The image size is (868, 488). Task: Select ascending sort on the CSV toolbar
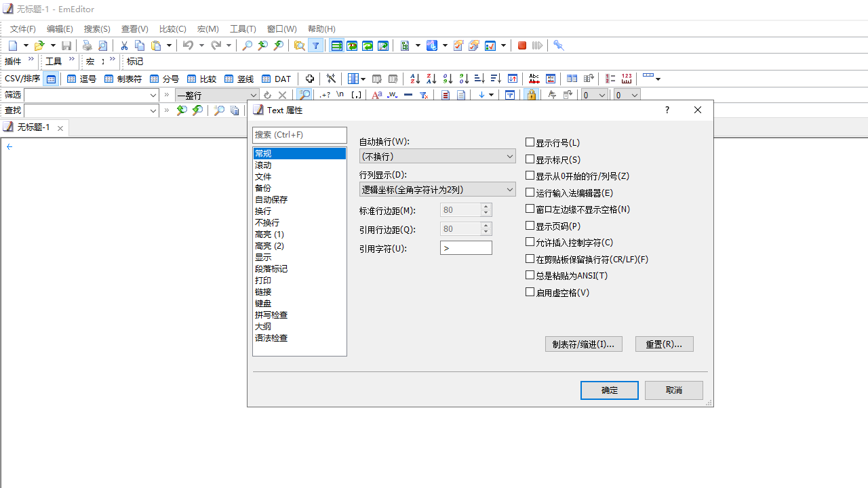(x=414, y=79)
